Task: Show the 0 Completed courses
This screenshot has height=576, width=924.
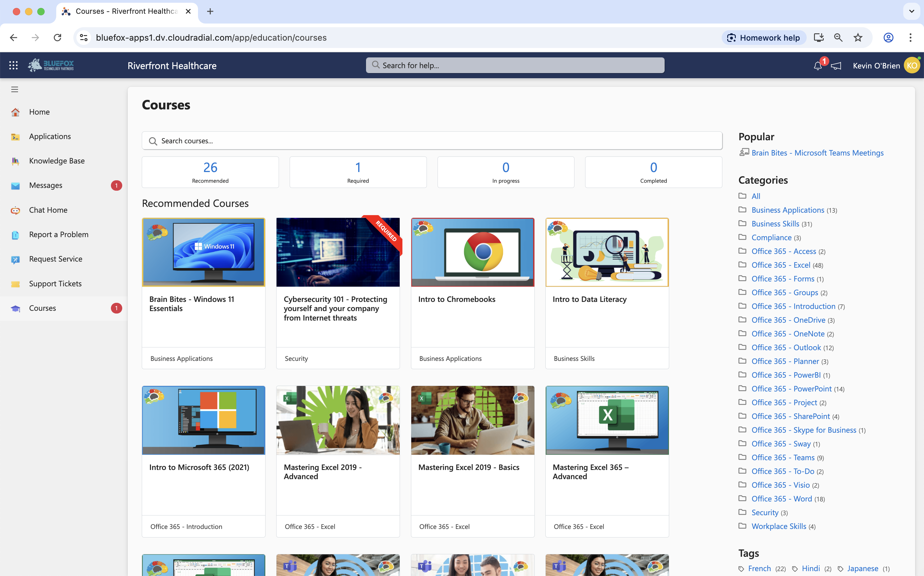Action: (x=654, y=172)
